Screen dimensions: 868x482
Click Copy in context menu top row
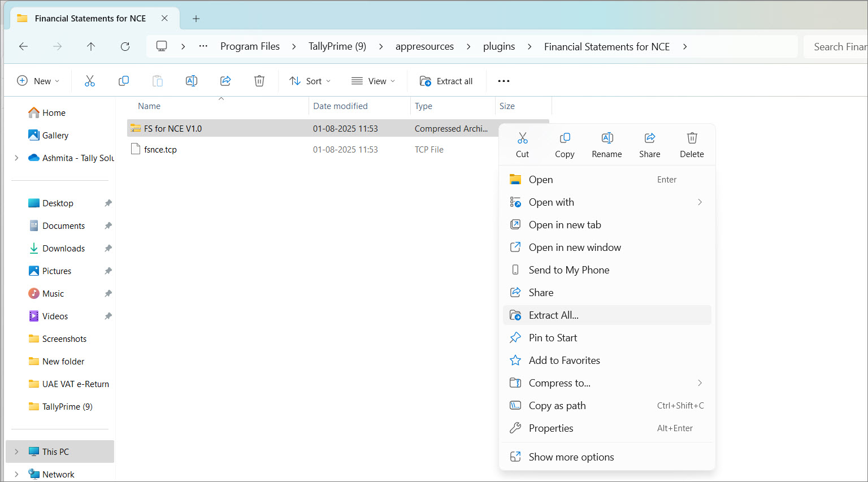[x=565, y=145]
